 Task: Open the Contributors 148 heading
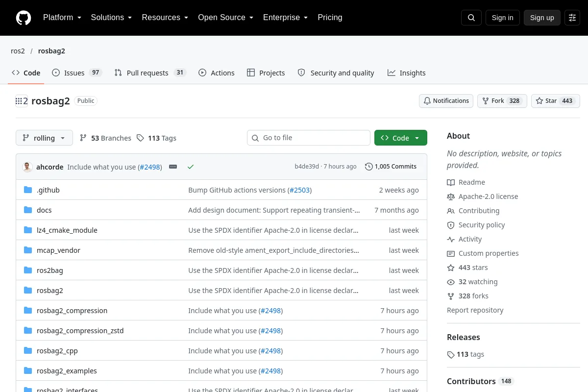coord(480,381)
